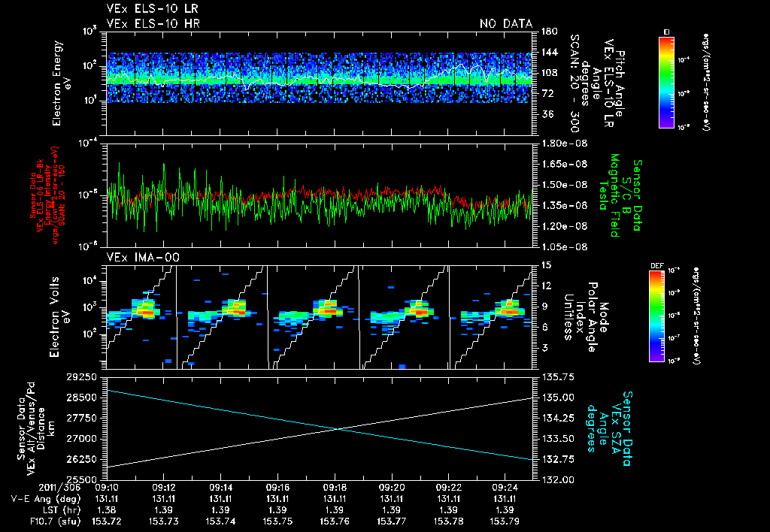This screenshot has width=770, height=532.
Task: Click the 'Electron Energy eV' axis label
Action: point(60,83)
